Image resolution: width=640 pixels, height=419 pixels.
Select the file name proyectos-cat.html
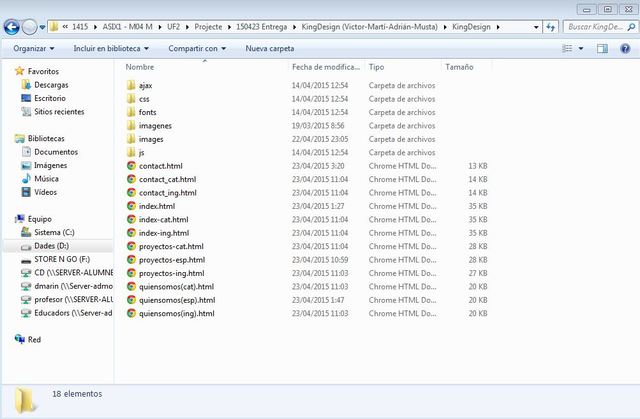click(x=171, y=246)
